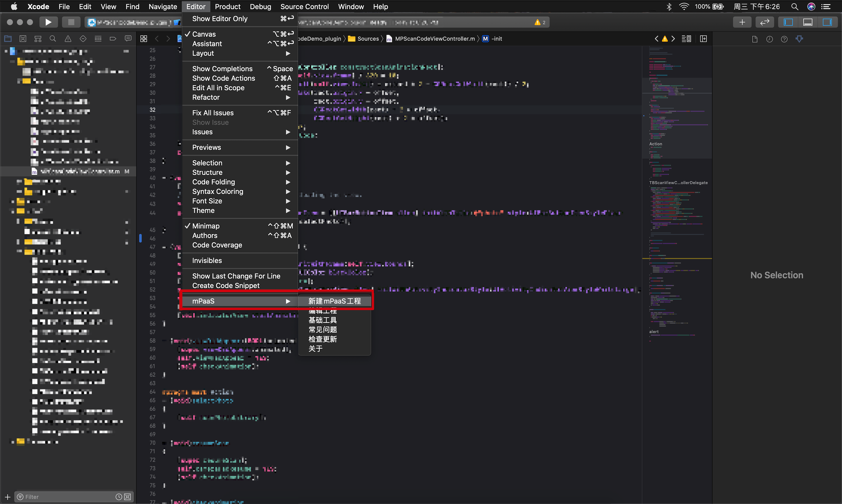Select 检查更新 in mPaaS submenu

[x=335, y=339]
